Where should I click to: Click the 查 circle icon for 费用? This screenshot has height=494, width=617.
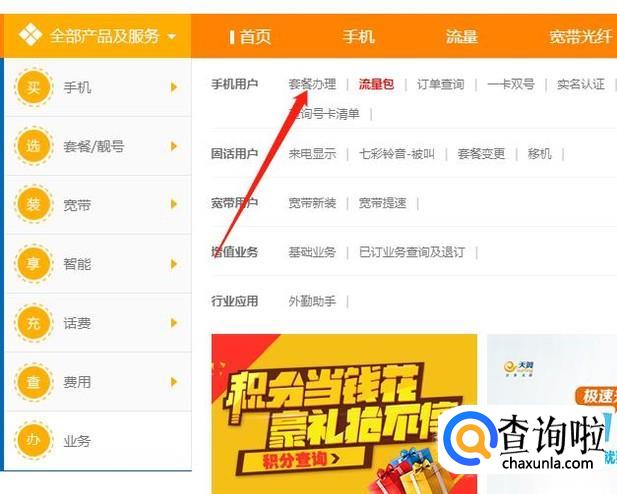tap(33, 381)
